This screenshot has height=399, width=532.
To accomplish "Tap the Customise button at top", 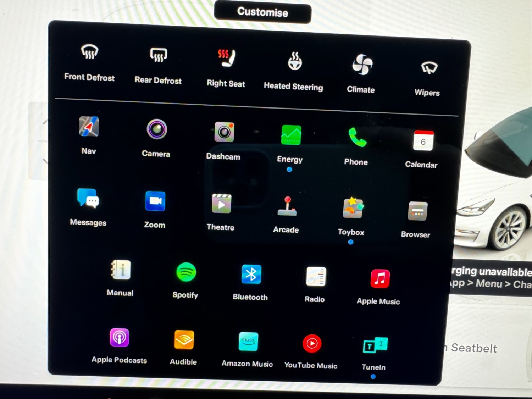I will [x=263, y=12].
